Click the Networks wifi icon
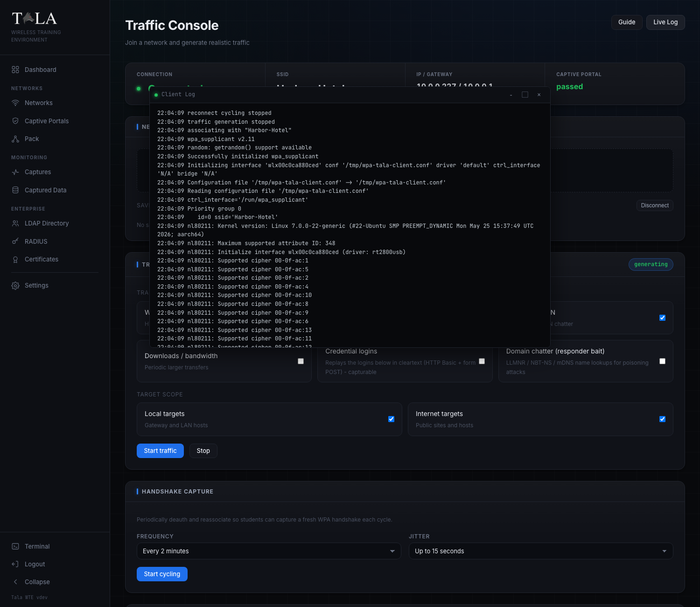700x607 pixels. pyautogui.click(x=15, y=103)
